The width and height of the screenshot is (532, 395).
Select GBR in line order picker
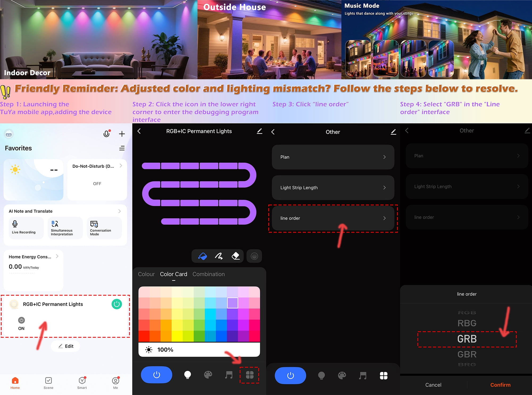[467, 355]
